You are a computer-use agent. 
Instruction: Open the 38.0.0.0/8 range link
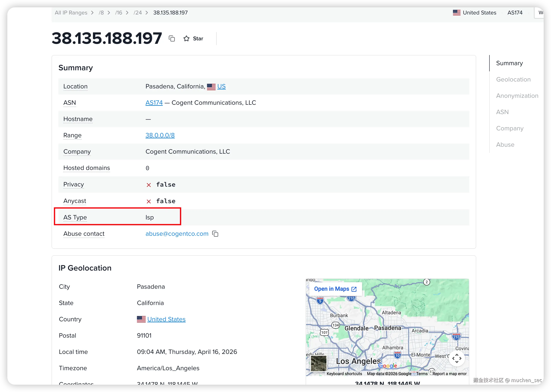pyautogui.click(x=160, y=135)
